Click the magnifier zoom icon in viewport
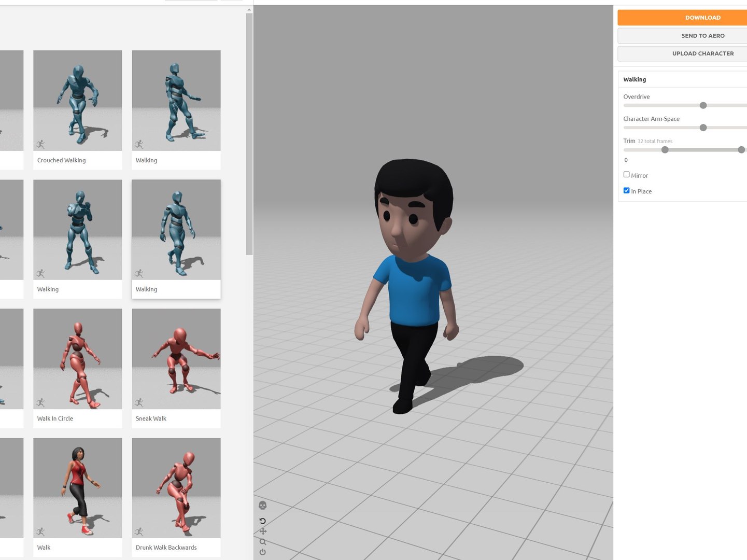 [x=263, y=542]
